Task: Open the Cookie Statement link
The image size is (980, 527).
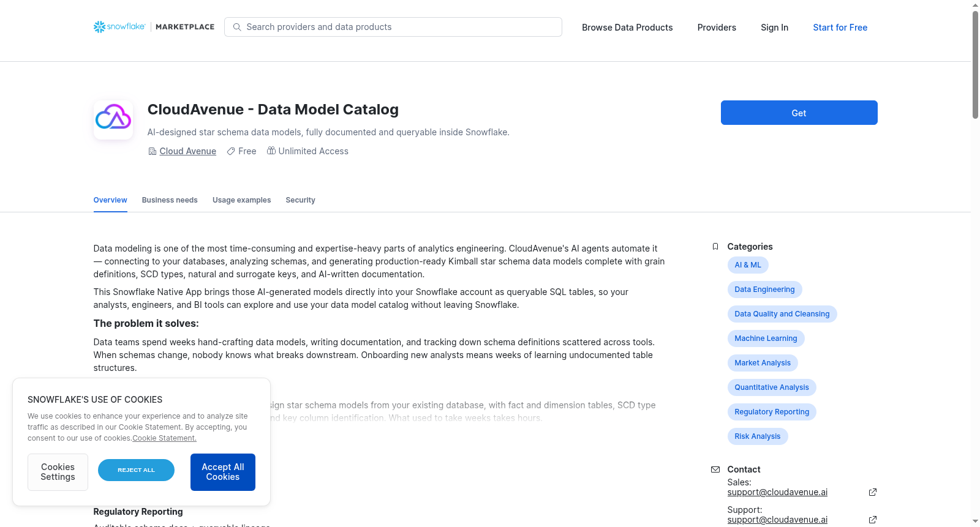Action: click(x=164, y=438)
